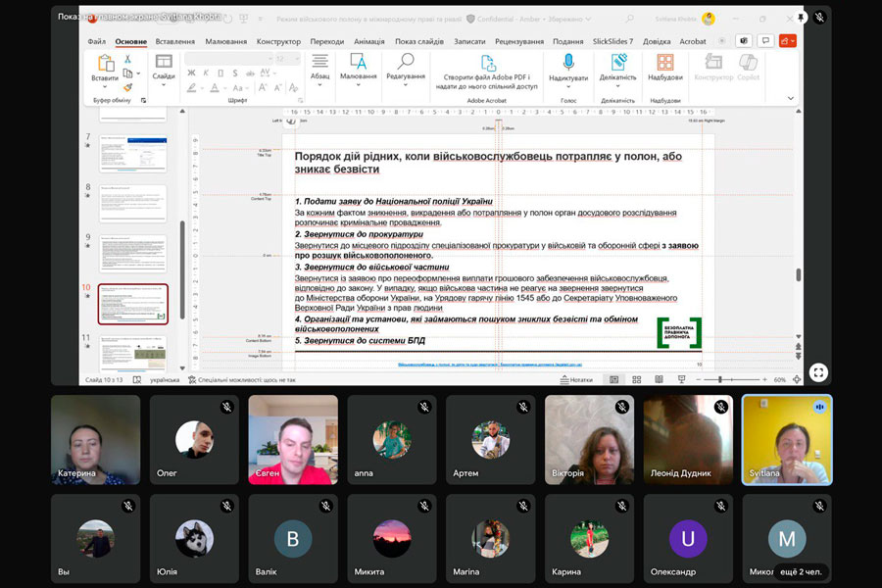Viewport: 882px width, 588px height.
Task: Toggle muted microphone on Вікторія's tile
Action: 621,407
